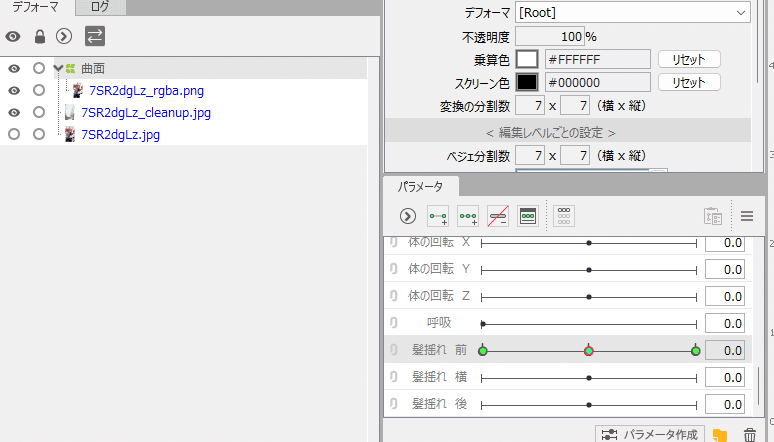This screenshot has height=442, width=774.
Task: Click the eye visibility icon in the deformer toolbar
Action: [x=13, y=37]
